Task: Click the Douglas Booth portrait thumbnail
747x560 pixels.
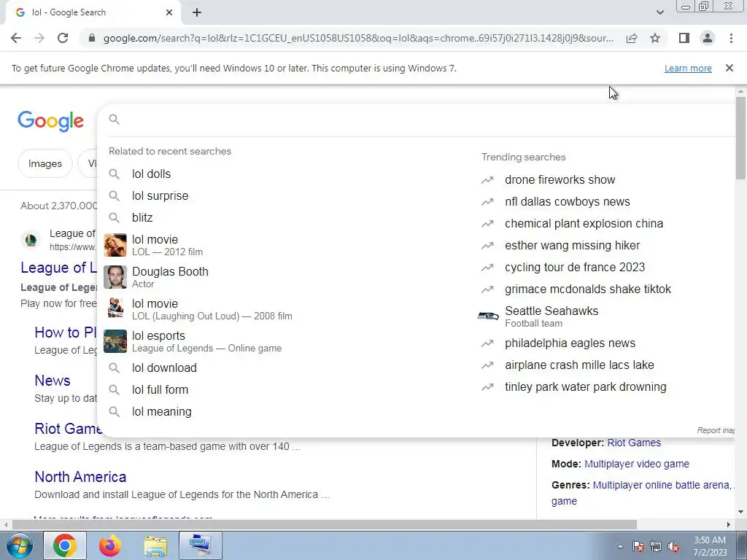Action: (115, 277)
